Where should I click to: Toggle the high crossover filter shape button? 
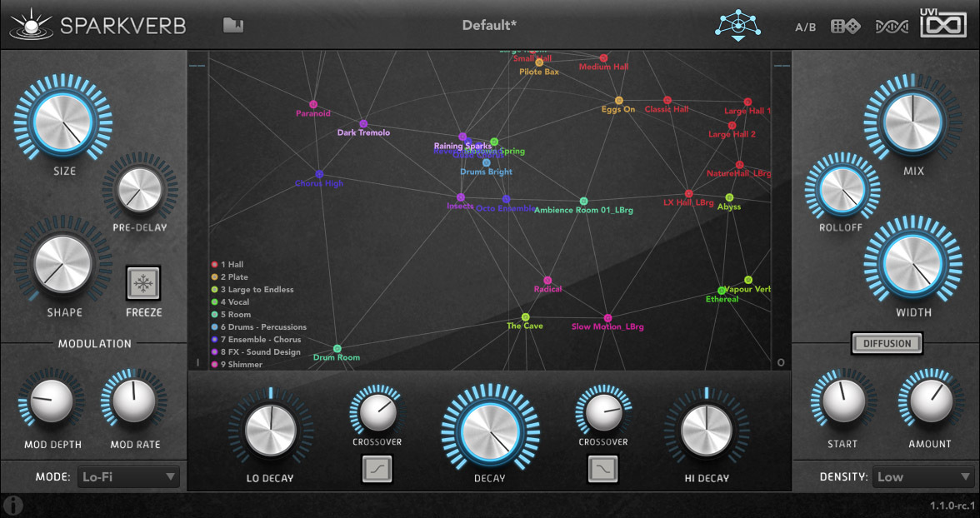coord(602,469)
